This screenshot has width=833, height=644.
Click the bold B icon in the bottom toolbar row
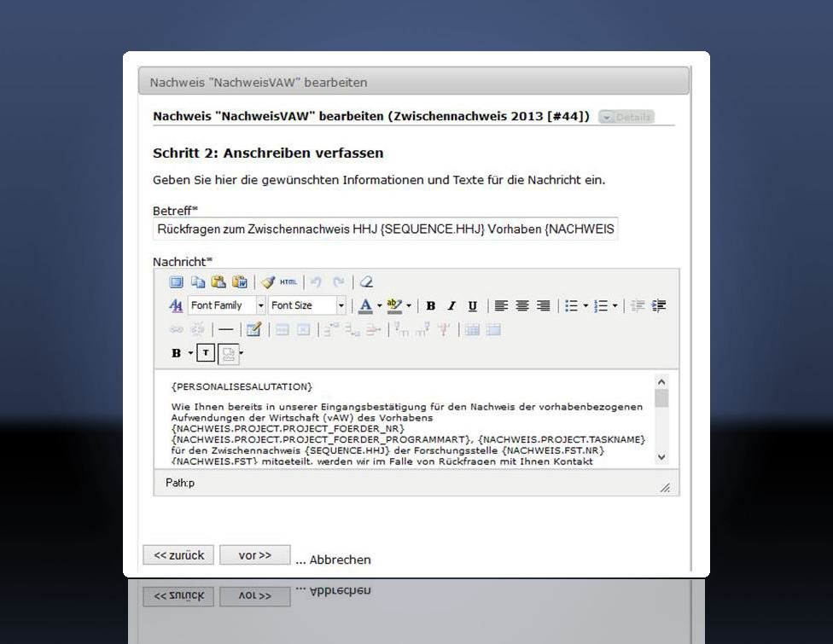(x=177, y=353)
